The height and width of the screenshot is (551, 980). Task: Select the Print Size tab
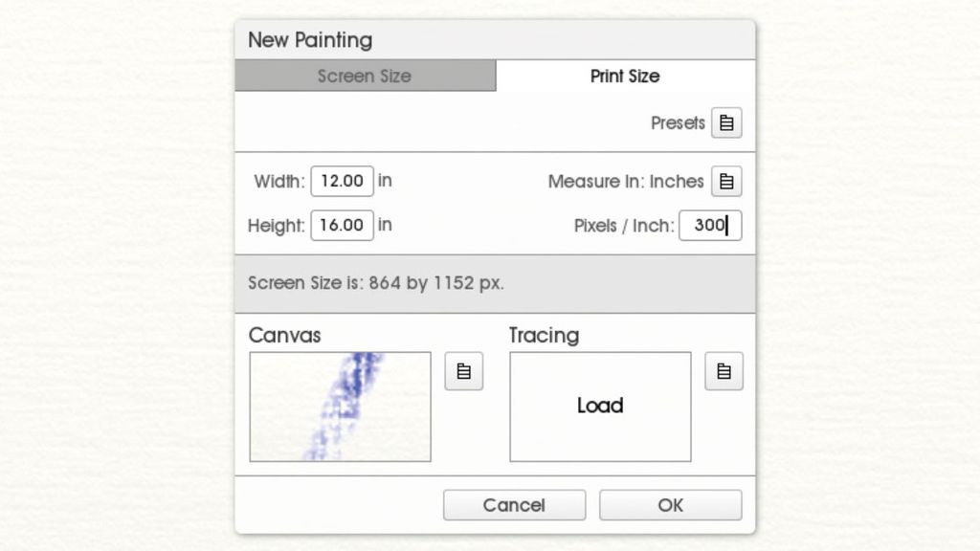coord(624,76)
